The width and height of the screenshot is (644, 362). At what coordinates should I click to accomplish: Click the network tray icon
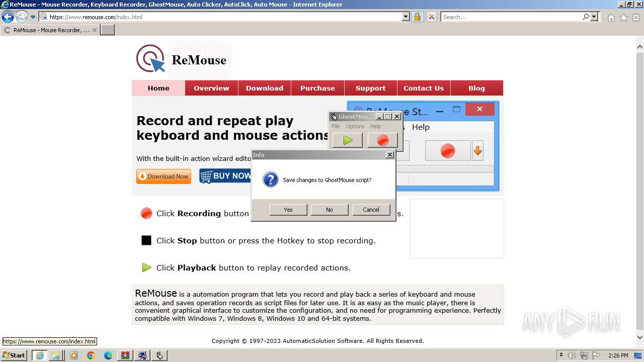[584, 355]
